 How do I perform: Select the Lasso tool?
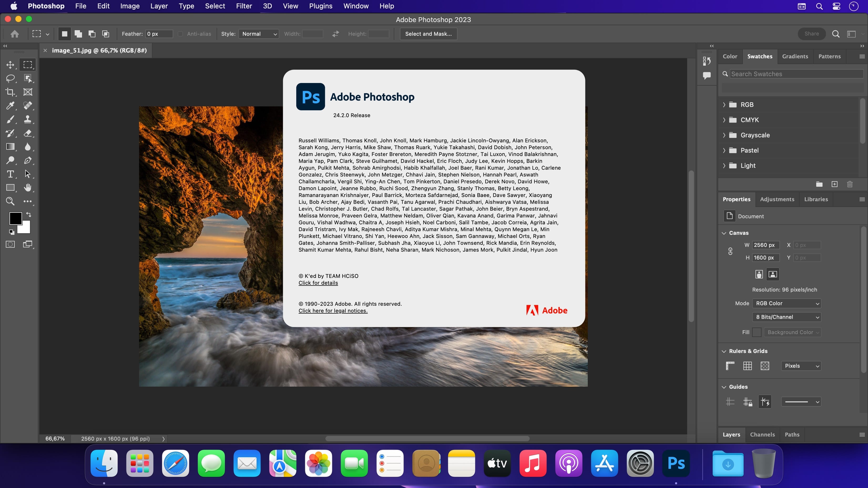click(x=11, y=78)
